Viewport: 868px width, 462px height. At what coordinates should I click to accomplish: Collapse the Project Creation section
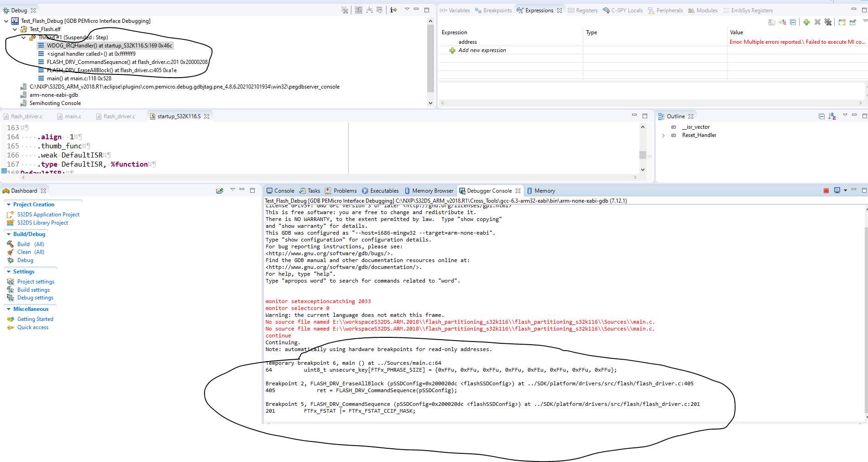(x=10, y=204)
